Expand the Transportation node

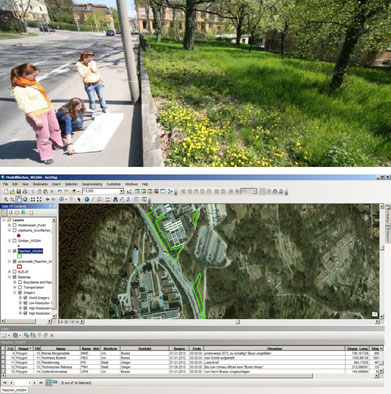point(15,287)
